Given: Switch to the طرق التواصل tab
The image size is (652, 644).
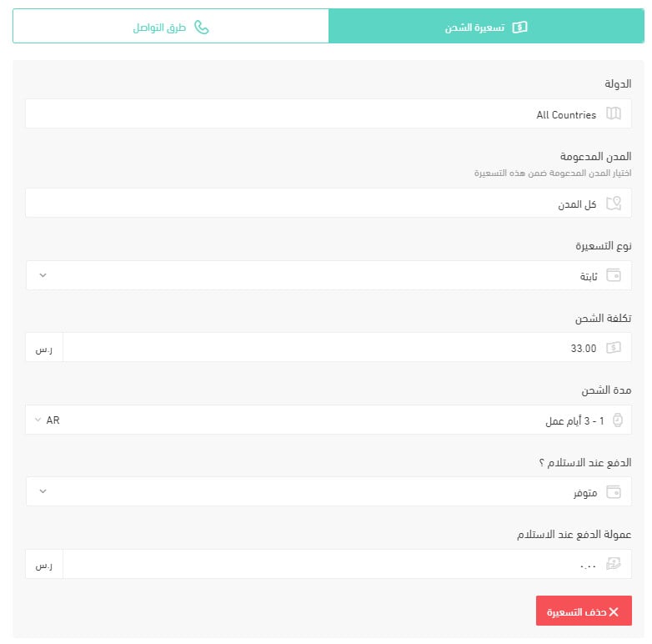Looking at the screenshot, I should point(171,26).
